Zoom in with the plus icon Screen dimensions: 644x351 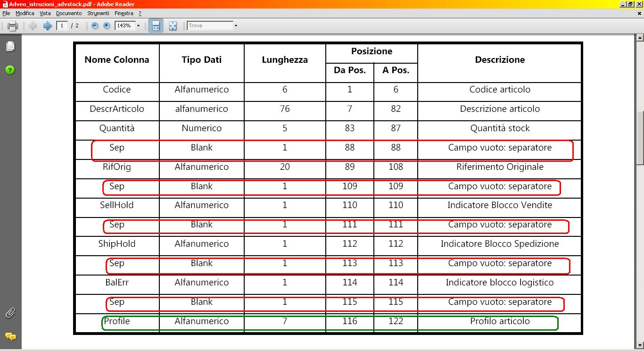coord(107,26)
